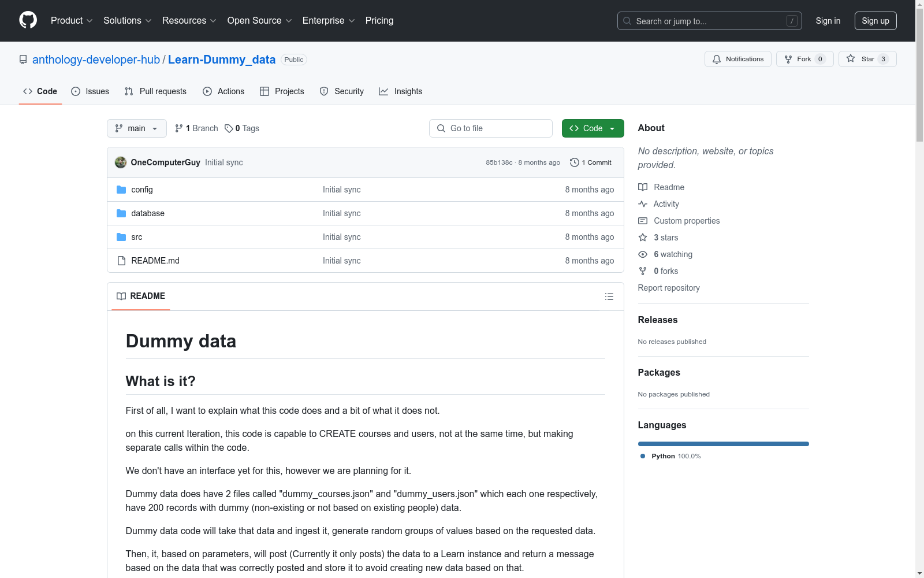The width and height of the screenshot is (924, 578).
Task: Open the Initial sync commit message in header
Action: pyautogui.click(x=224, y=162)
